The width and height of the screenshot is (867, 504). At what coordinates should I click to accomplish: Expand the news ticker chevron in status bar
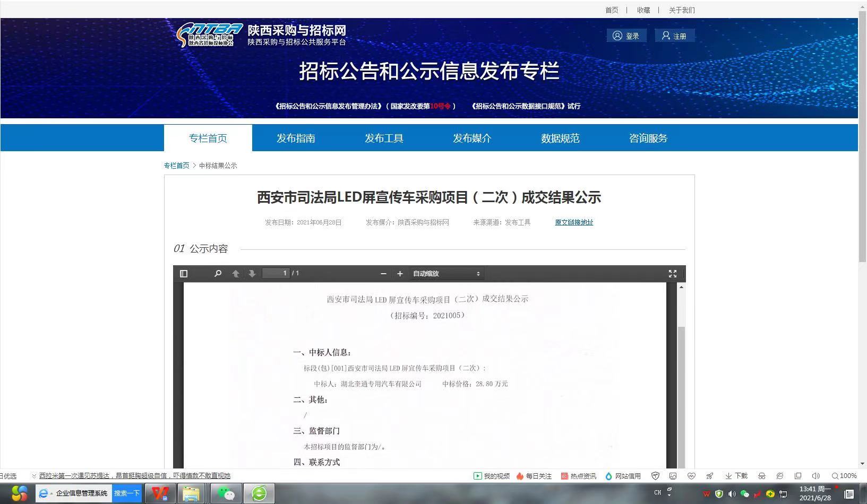click(34, 476)
